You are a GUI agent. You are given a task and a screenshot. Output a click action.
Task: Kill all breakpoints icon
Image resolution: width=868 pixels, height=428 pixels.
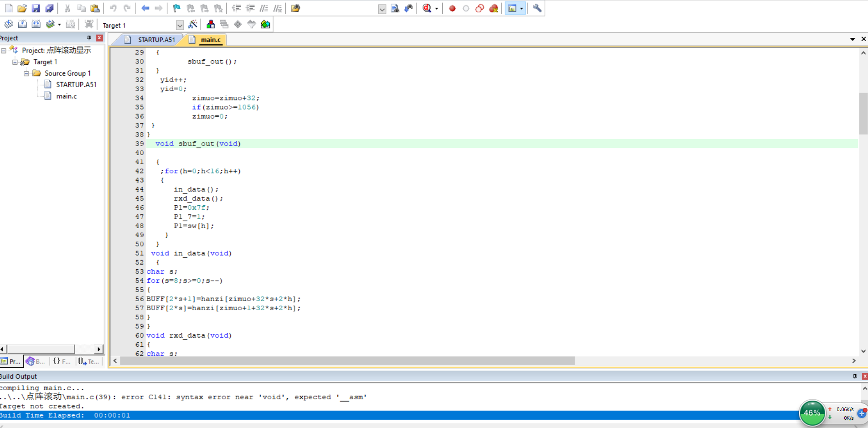(x=493, y=8)
